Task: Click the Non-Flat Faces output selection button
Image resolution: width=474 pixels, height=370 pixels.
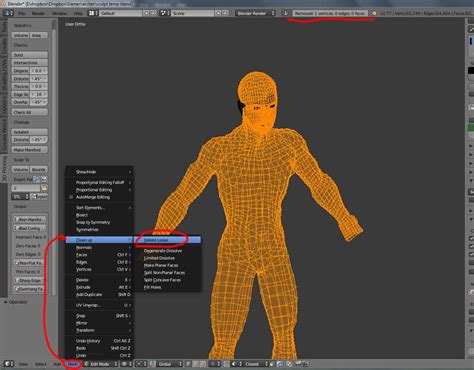Action: (29, 263)
